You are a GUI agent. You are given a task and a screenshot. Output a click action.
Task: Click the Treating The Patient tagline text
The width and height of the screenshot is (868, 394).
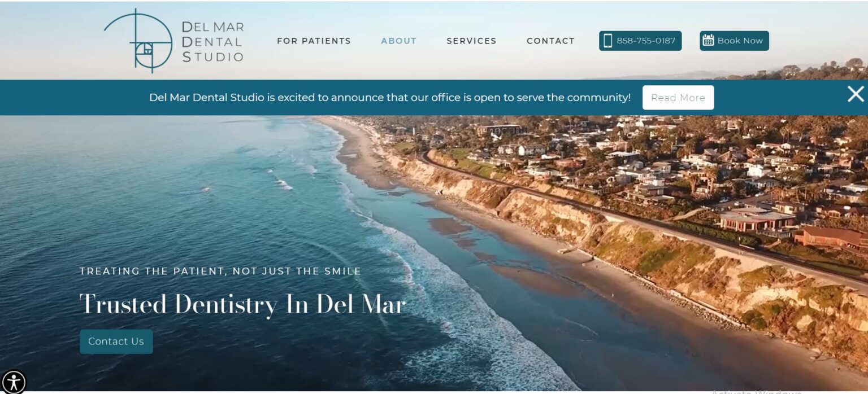[220, 271]
